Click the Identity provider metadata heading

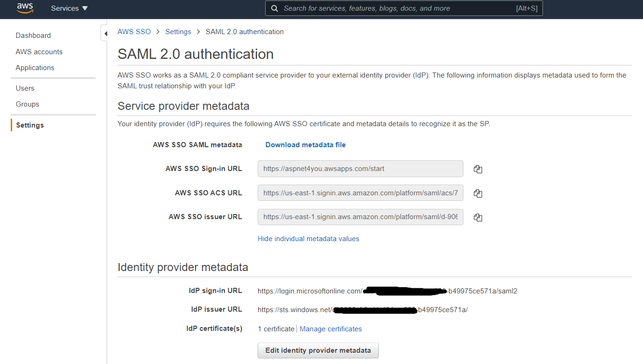(183, 267)
